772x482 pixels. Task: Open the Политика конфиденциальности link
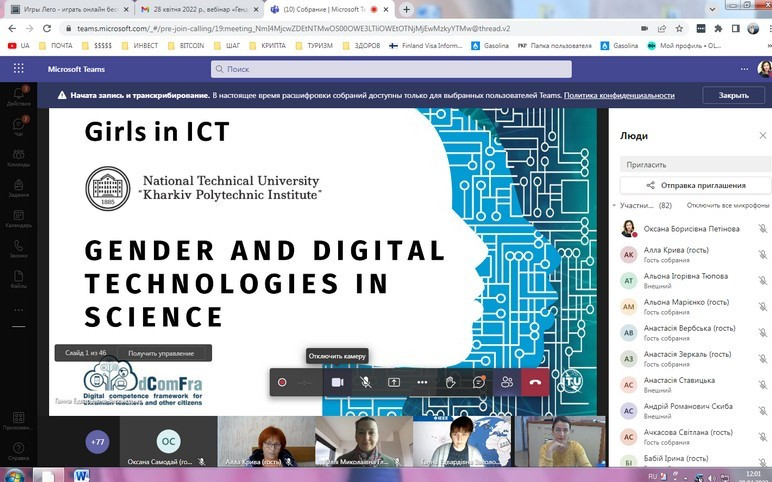pos(619,95)
